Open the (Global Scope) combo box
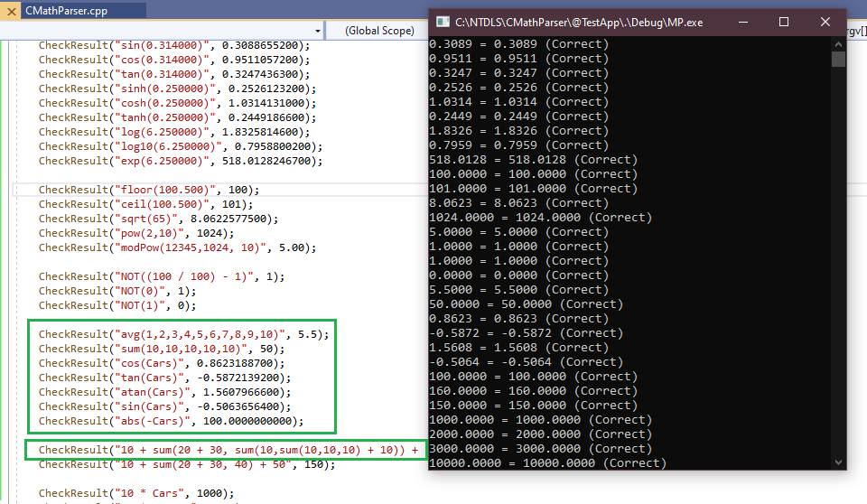Screen dimensions: 867x504 [379, 31]
